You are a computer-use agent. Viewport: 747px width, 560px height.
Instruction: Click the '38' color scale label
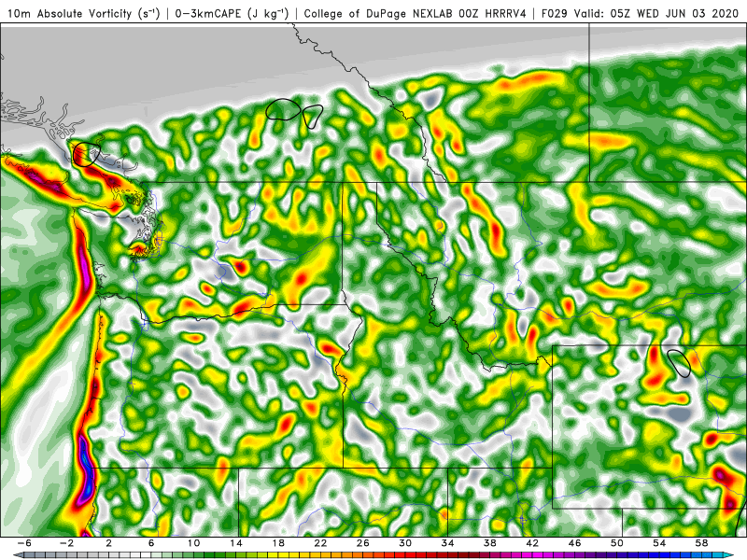pyautogui.click(x=489, y=543)
